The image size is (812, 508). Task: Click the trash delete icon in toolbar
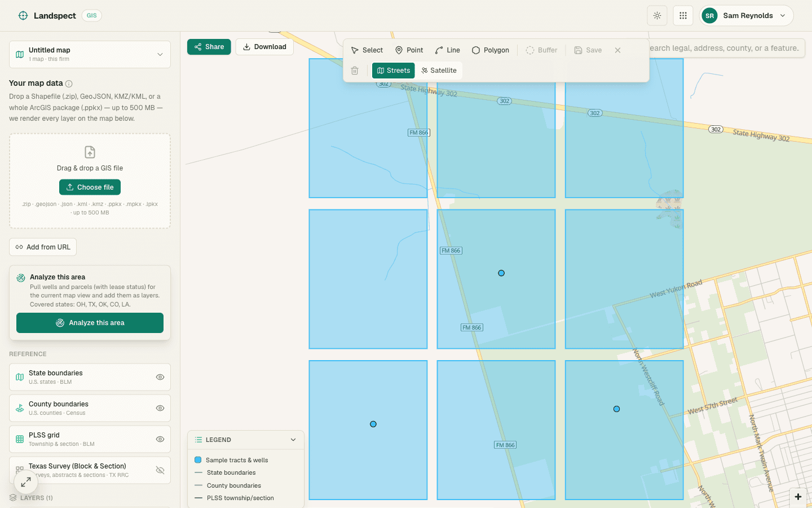[355, 71]
